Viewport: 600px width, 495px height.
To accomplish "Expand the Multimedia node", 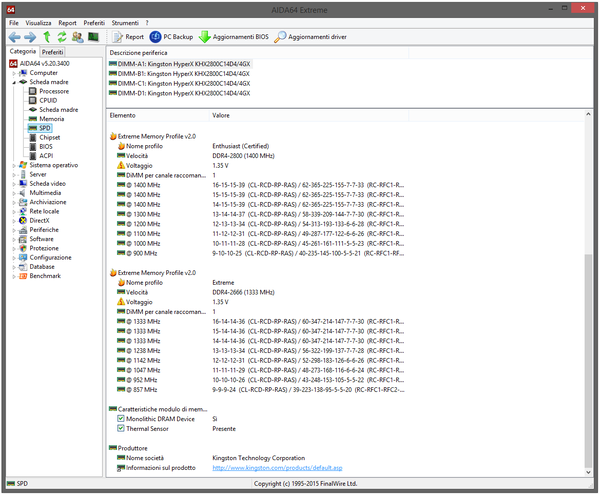I will point(14,193).
